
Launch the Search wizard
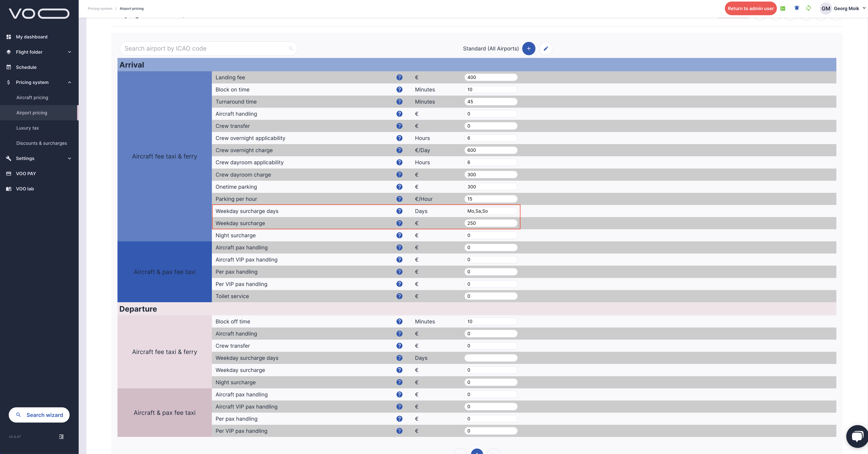coord(39,415)
